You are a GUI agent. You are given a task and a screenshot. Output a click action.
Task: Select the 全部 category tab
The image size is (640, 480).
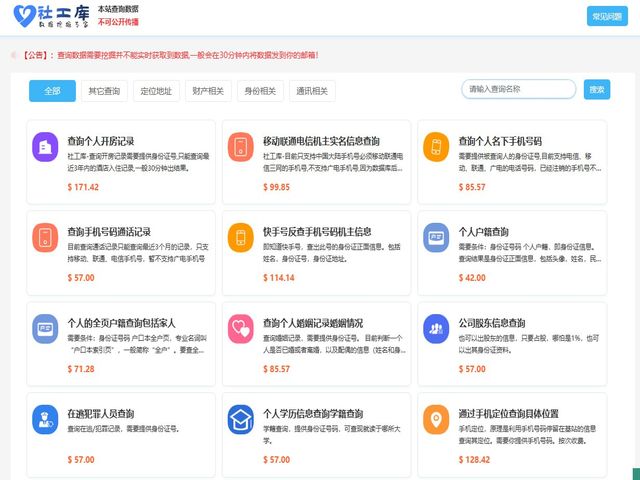click(x=52, y=91)
